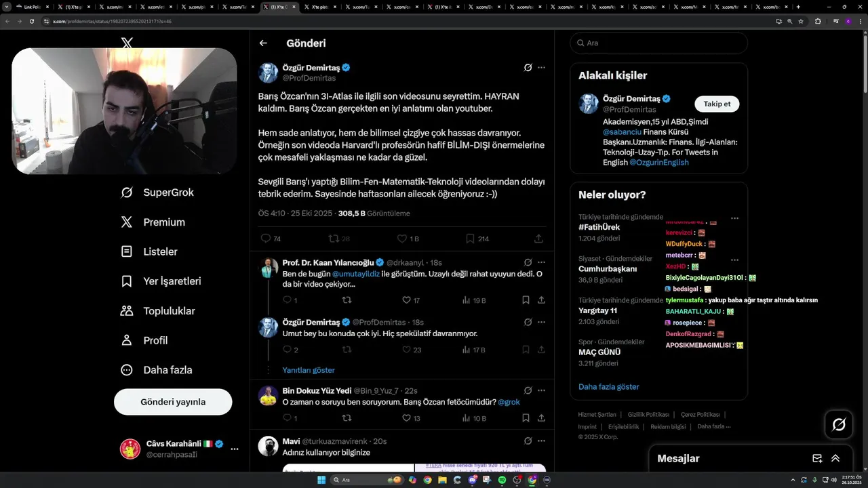Open the @OzgurinEnglish link in bio
The image size is (868, 488).
pos(658,163)
